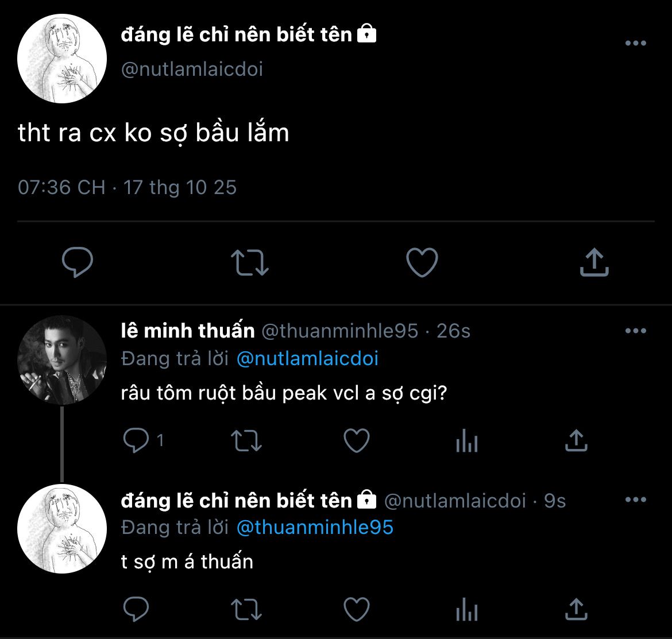
Task: Open more options on lê minh thuấn's reply
Action: [635, 331]
